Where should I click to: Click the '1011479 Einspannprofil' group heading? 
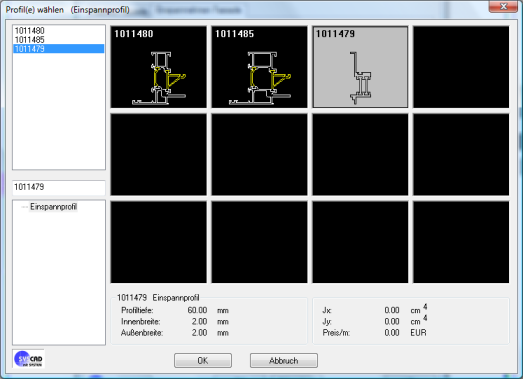point(158,298)
